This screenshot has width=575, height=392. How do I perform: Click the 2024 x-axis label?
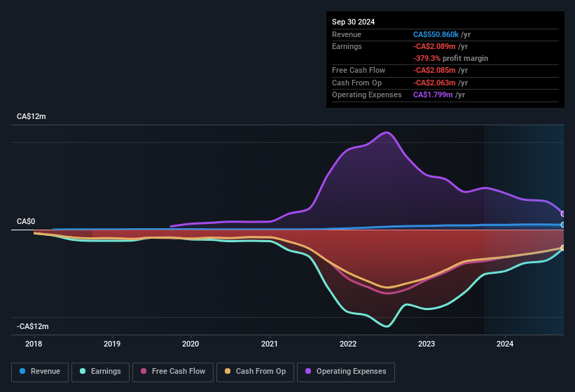coord(505,344)
